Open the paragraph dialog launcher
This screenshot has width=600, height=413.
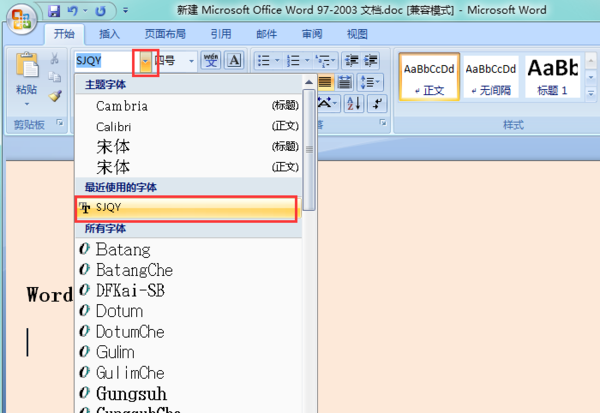(383, 122)
